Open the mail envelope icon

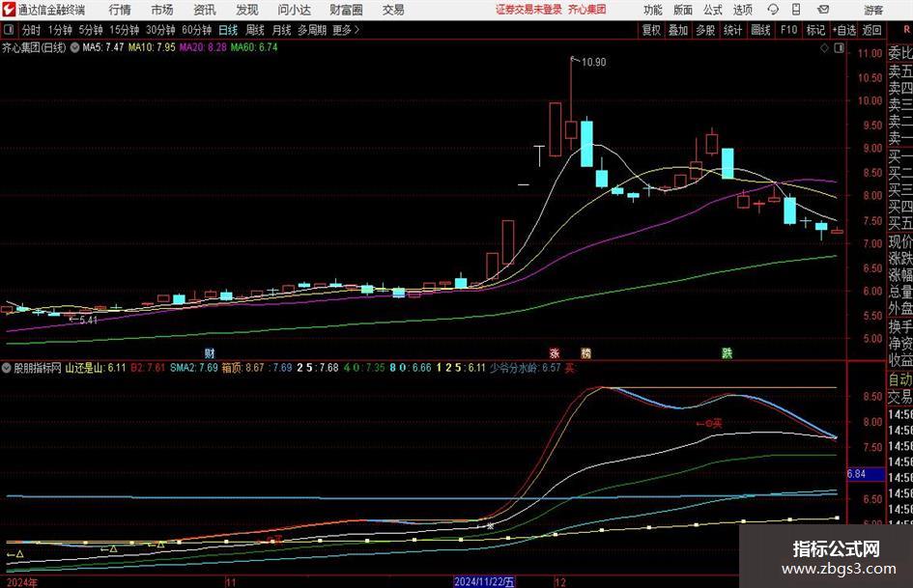pos(823,10)
